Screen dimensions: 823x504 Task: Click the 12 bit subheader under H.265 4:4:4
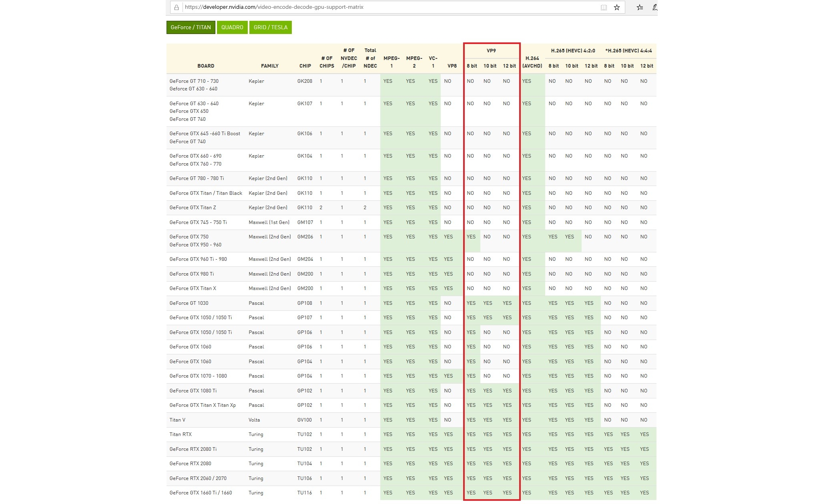646,66
